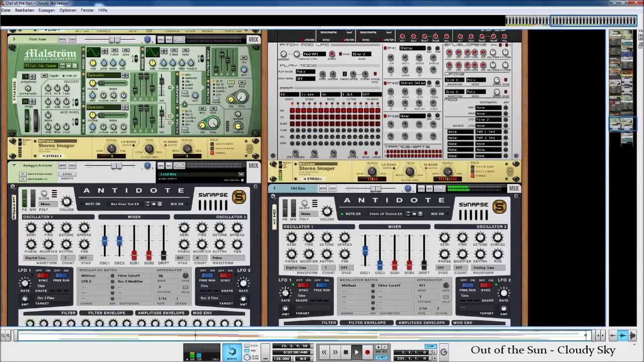Open the Bearbeiten menu
The image size is (644, 362).
coord(25,10)
